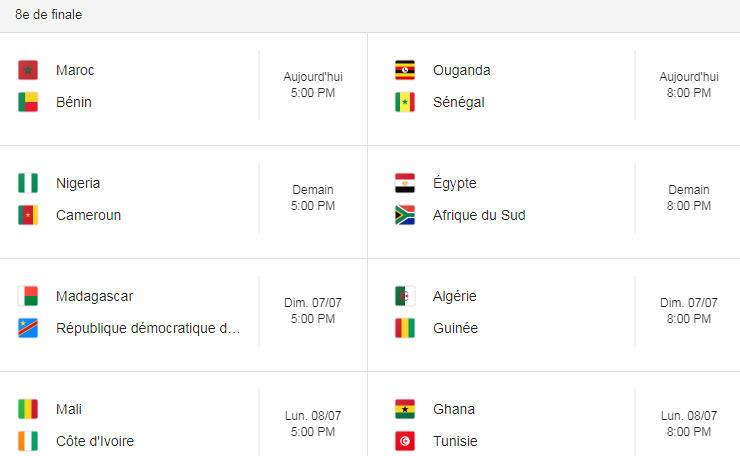This screenshot has height=456, width=740.
Task: Select the Lun. 08/07 8:00 PM match time
Action: [x=689, y=424]
